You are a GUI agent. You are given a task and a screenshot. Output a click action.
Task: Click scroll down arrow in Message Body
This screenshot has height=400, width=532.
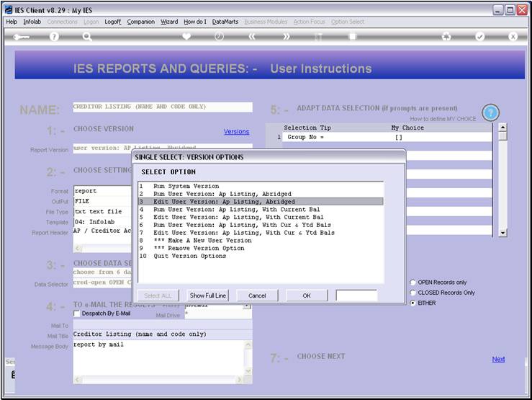click(248, 370)
